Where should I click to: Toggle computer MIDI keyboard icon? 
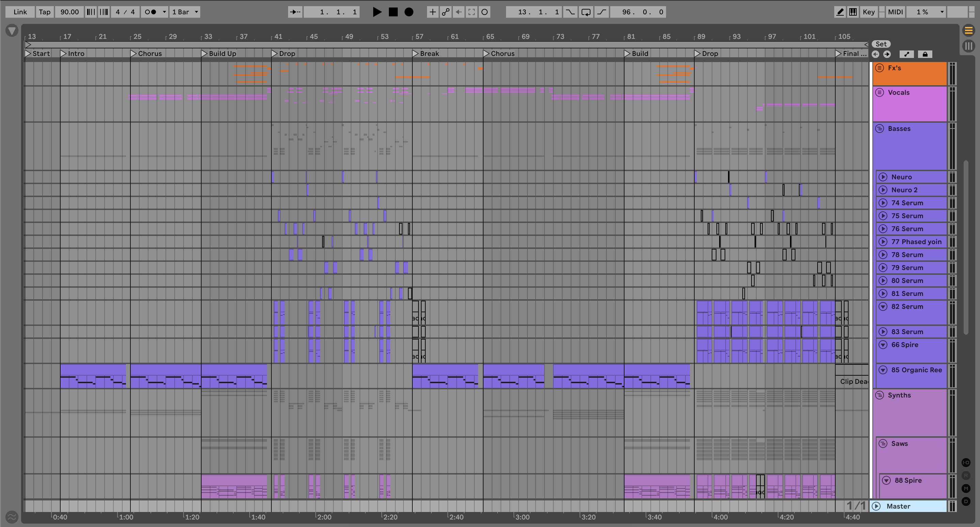[x=853, y=12]
